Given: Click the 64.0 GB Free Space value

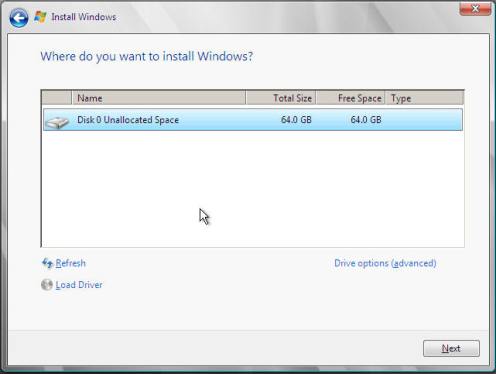Looking at the screenshot, I should [x=366, y=120].
